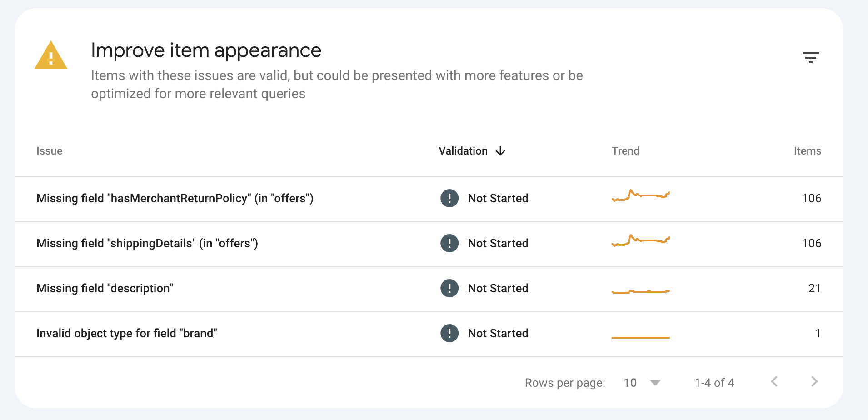868x420 pixels.
Task: Click the shippingDetails trend sparkline
Action: coord(640,240)
